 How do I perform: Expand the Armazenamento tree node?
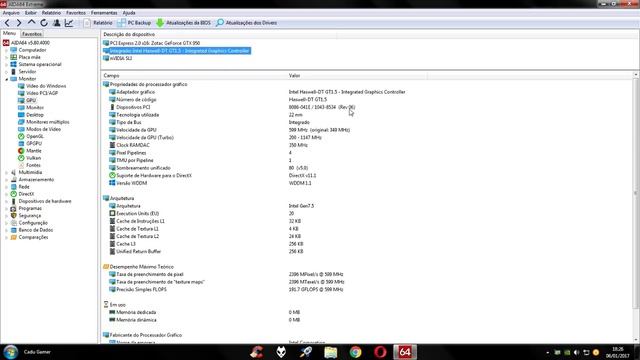point(7,180)
